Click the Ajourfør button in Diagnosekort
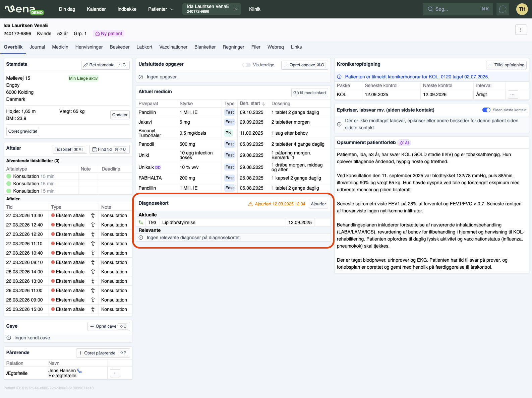The width and height of the screenshot is (532, 398). (x=318, y=204)
